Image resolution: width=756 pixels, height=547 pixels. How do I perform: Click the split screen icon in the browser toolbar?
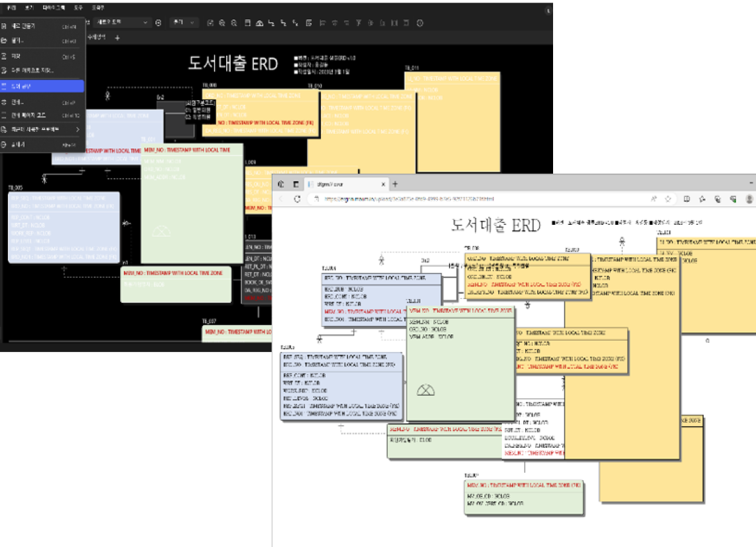click(686, 198)
